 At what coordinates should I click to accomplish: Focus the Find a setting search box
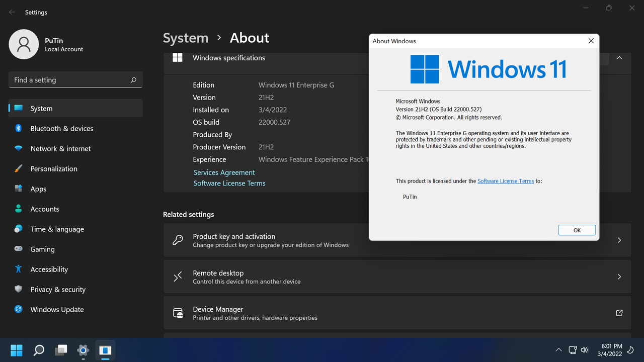tap(75, 80)
